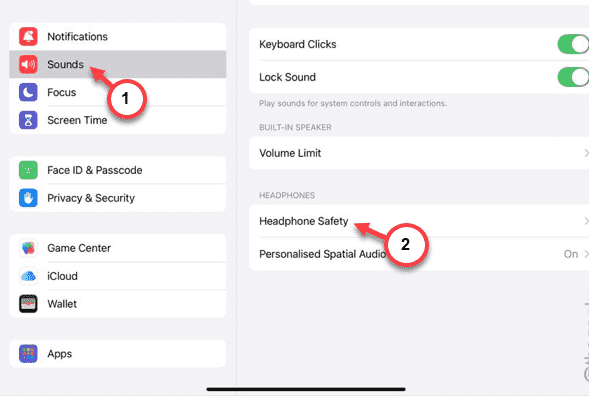Image resolution: width=589 pixels, height=396 pixels.
Task: Open the Game Center bubbles icon
Action: (x=28, y=248)
